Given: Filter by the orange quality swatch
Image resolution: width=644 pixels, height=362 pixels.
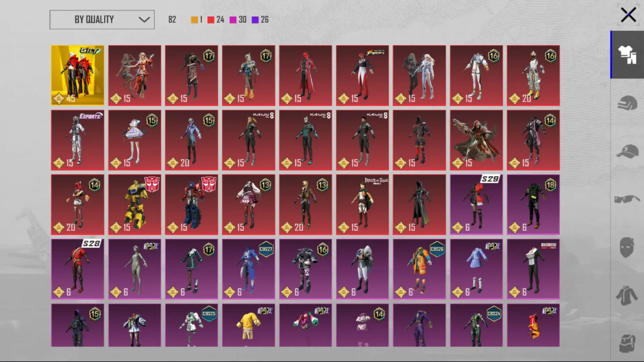Looking at the screenshot, I should pos(194,20).
